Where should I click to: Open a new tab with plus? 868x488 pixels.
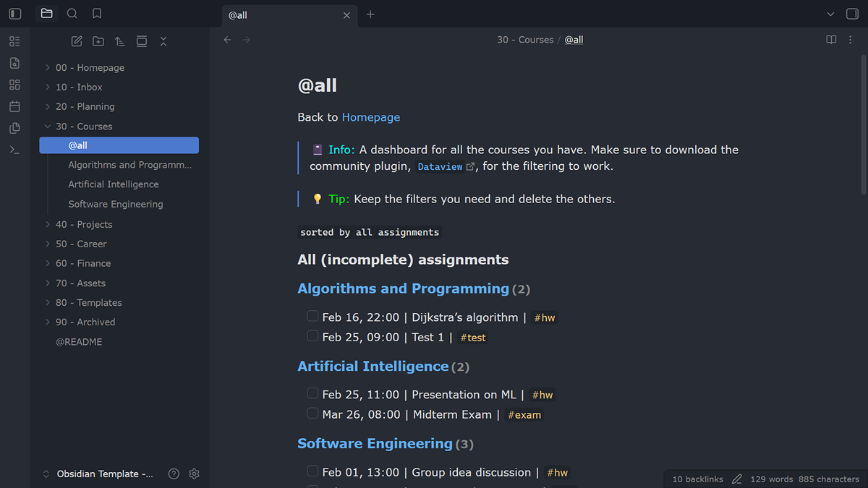tap(370, 14)
